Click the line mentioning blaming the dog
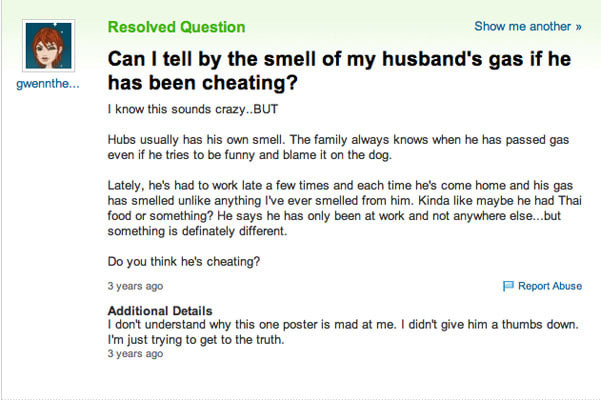601x400 pixels. [x=250, y=155]
